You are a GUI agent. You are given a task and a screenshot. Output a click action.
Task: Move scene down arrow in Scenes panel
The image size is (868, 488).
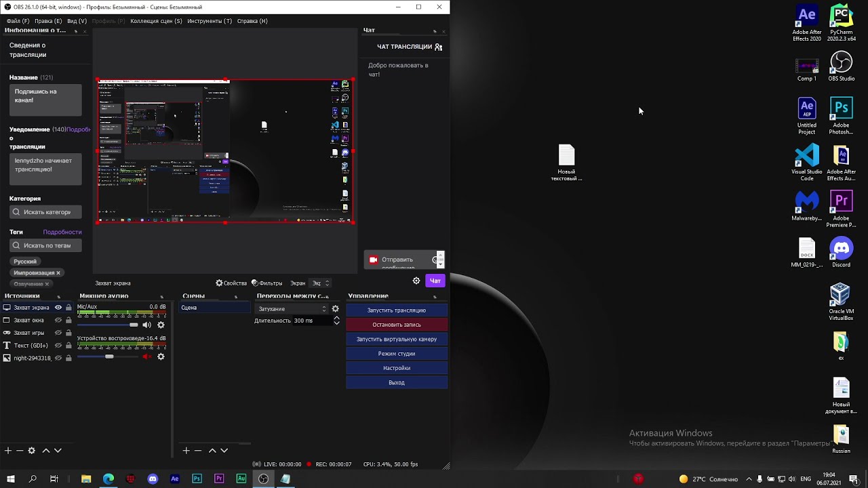coord(224,450)
